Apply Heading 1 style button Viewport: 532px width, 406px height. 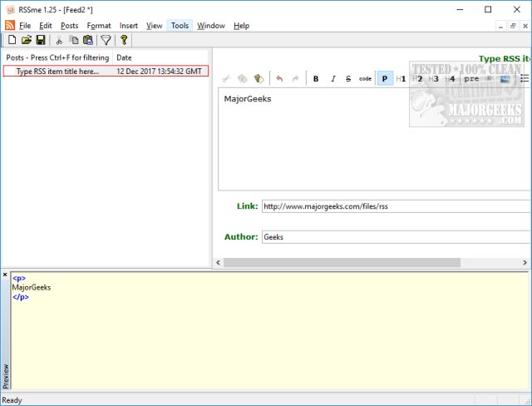pos(401,78)
